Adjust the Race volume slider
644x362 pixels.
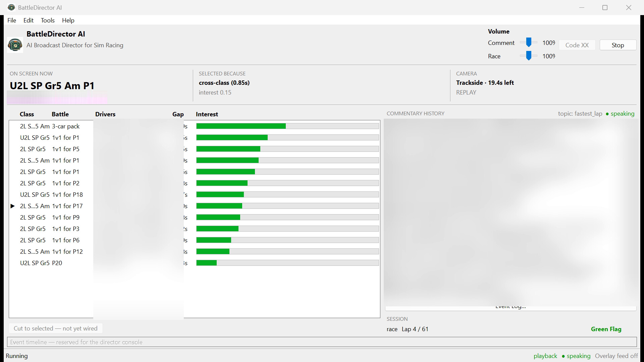(529, 56)
